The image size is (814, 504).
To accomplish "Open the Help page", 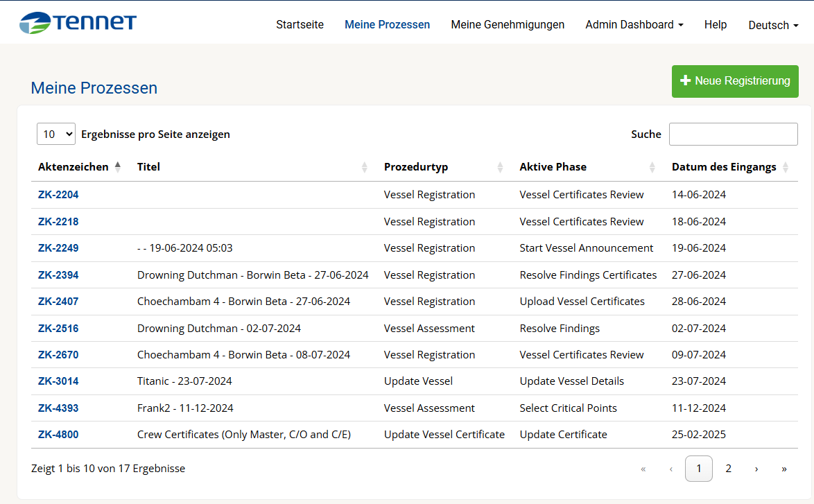I will pyautogui.click(x=716, y=24).
